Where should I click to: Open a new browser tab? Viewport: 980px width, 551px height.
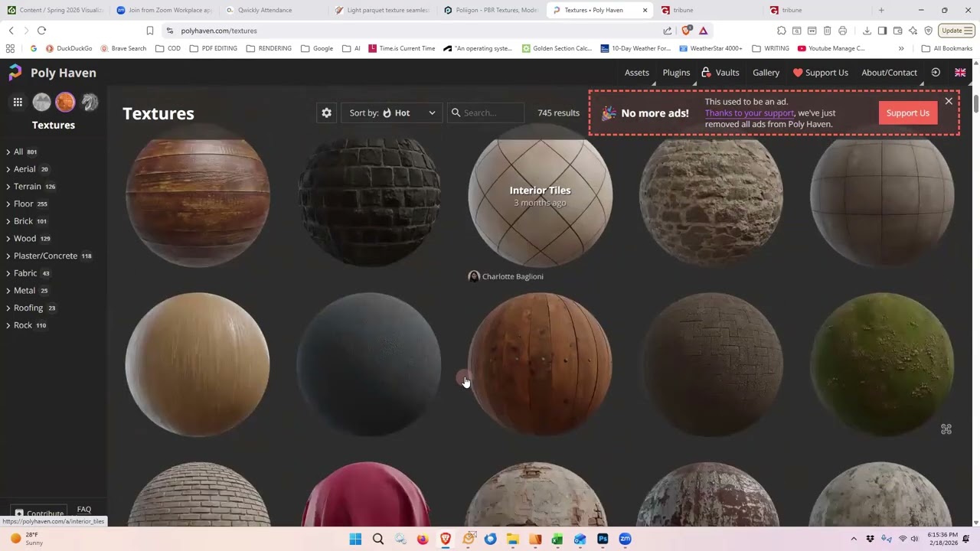[x=881, y=10]
